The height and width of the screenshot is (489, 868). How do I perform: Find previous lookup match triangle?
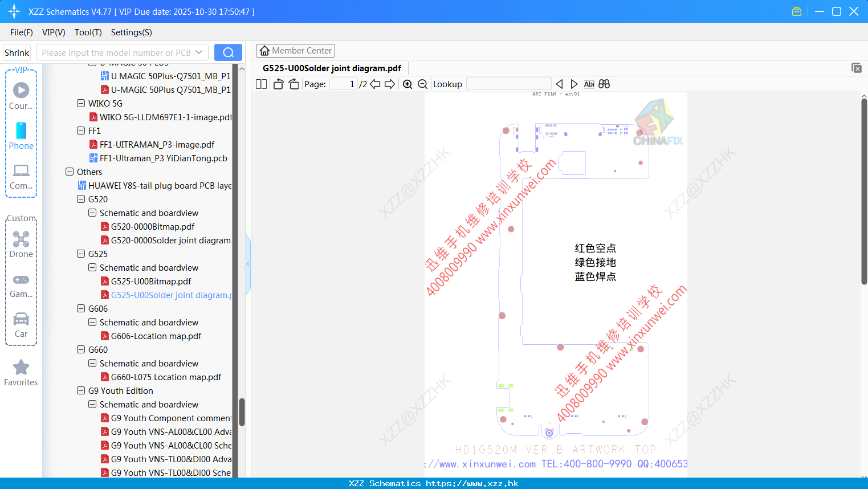point(559,84)
